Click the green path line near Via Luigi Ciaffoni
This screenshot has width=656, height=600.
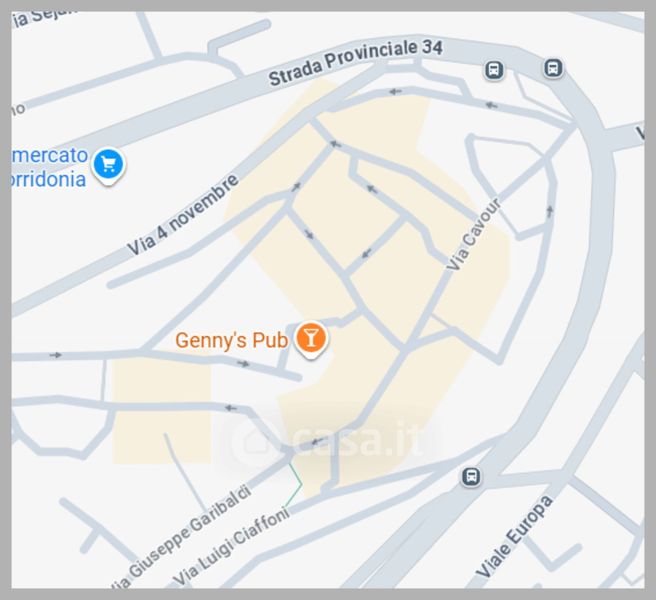click(294, 485)
